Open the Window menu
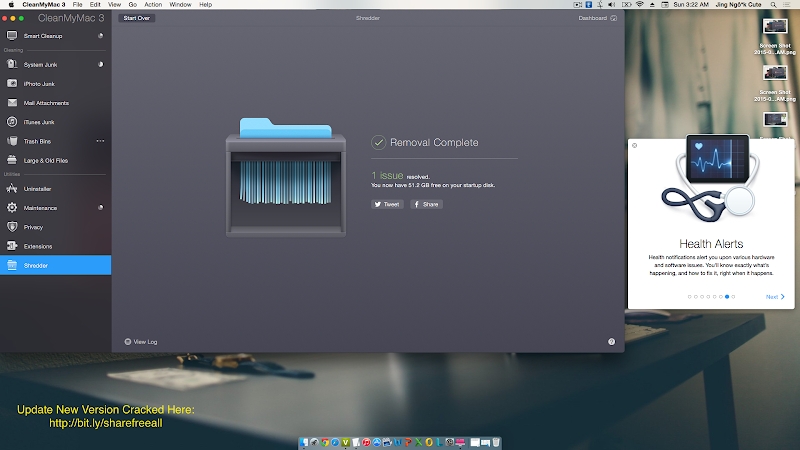Screen dimensions: 800x450 tap(180, 5)
